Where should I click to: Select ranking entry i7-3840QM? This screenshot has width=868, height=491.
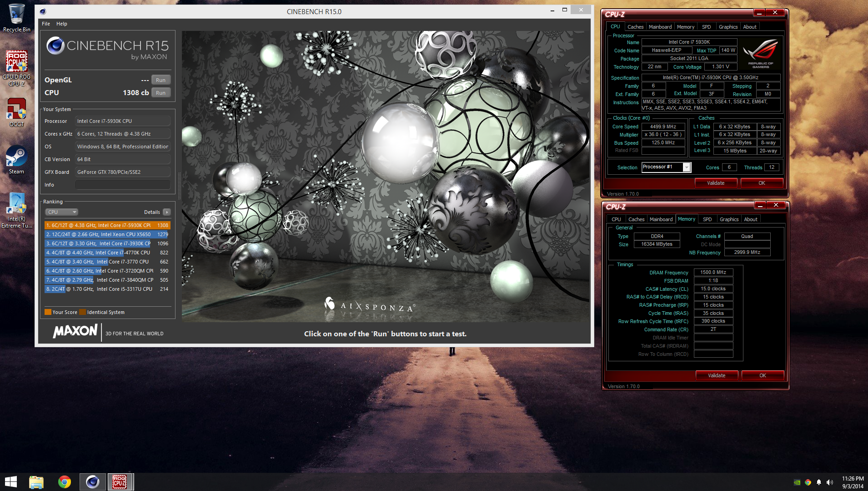click(107, 280)
